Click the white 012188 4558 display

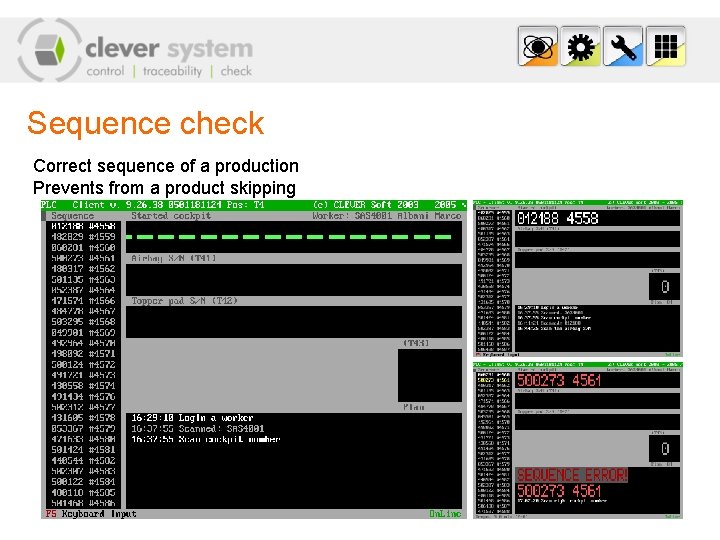click(x=558, y=219)
